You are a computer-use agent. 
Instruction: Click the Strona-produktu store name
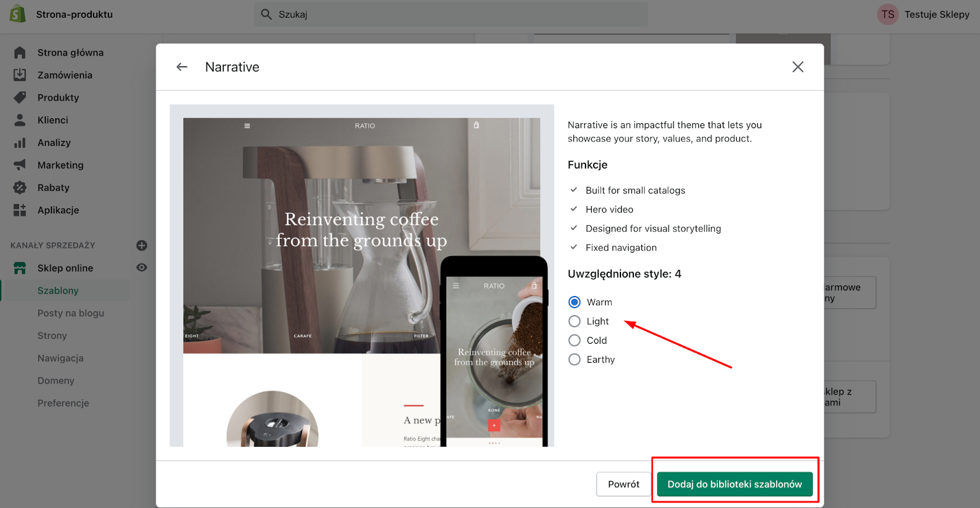[x=74, y=14]
